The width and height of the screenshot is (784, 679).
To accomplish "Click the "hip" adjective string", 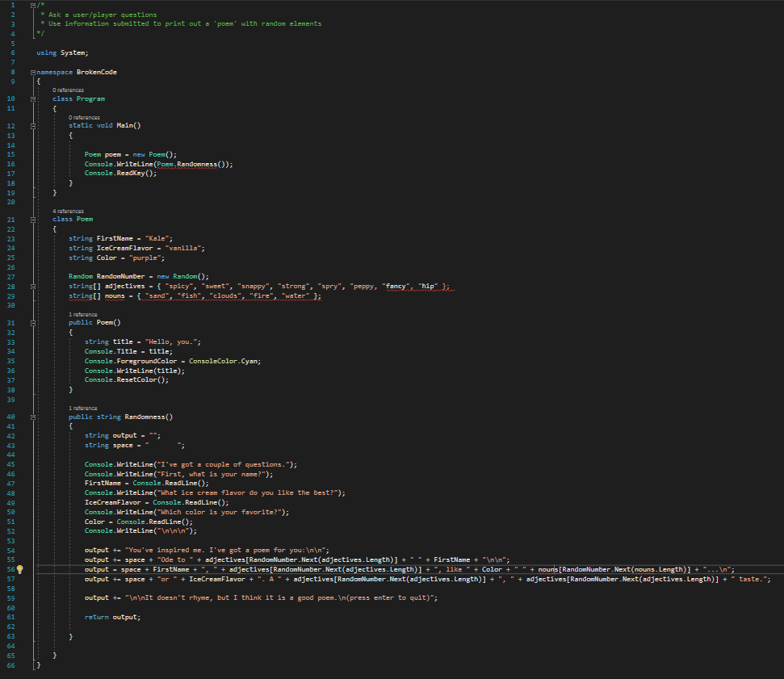I will pos(427,287).
